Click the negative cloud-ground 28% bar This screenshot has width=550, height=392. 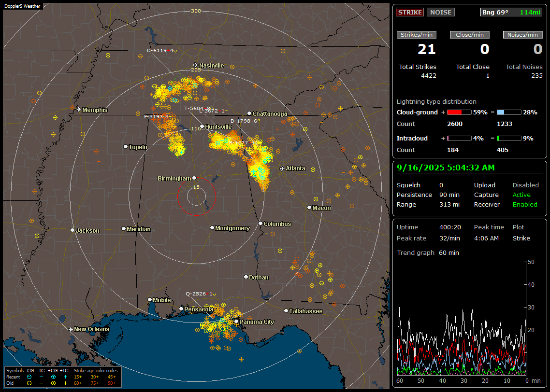tap(509, 112)
